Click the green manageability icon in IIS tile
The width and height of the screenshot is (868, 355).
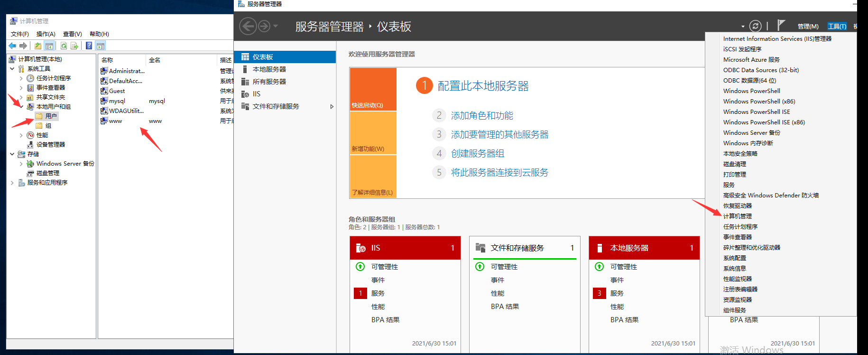click(x=360, y=266)
